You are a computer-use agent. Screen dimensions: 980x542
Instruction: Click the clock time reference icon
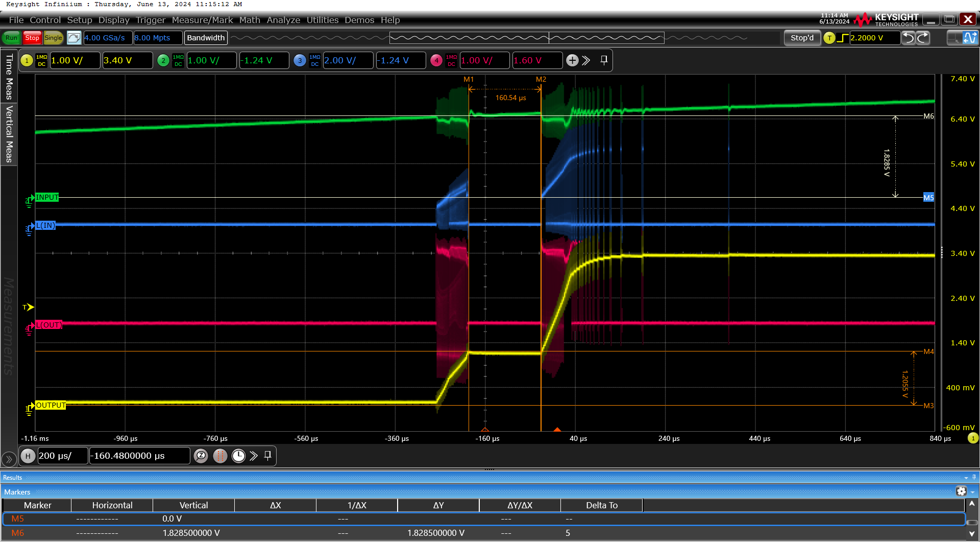(x=238, y=456)
